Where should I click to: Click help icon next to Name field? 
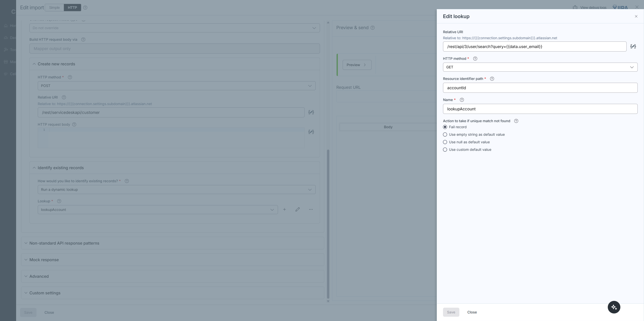tap(462, 100)
